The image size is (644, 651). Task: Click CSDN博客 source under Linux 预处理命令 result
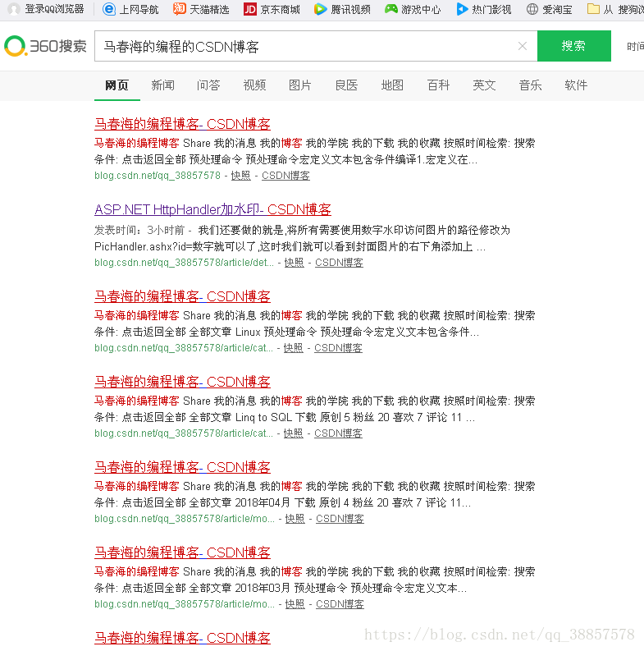click(x=338, y=348)
